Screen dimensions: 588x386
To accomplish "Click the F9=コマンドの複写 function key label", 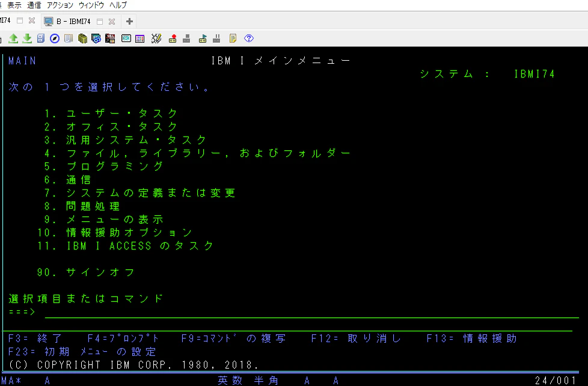I will [234, 339].
